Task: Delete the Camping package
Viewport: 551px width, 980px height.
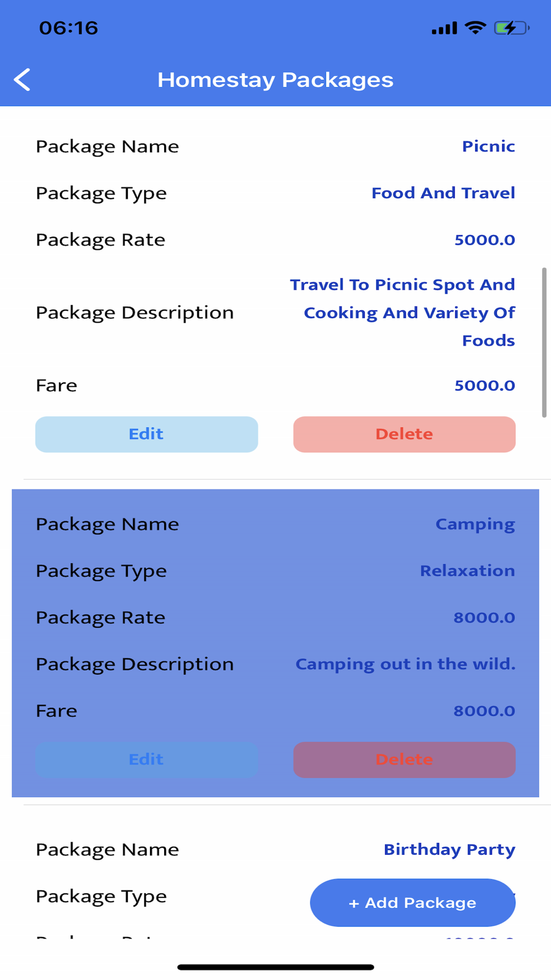Action: 404,760
